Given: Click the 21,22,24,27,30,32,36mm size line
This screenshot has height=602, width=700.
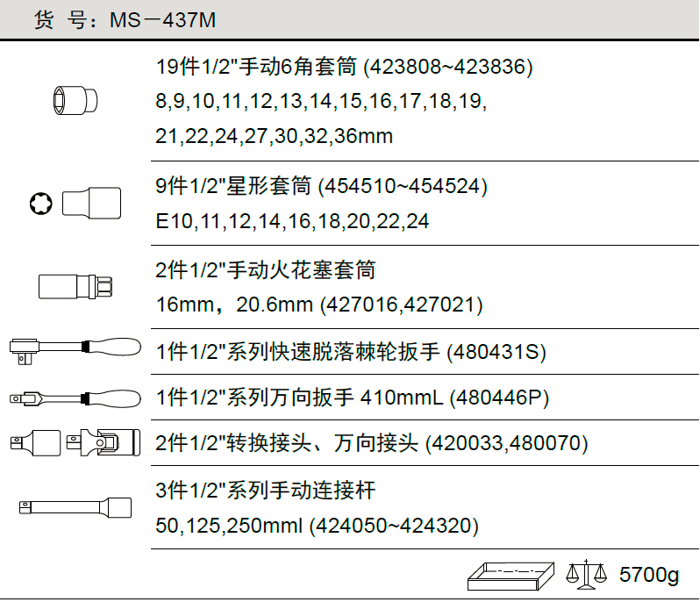Looking at the screenshot, I should [274, 136].
